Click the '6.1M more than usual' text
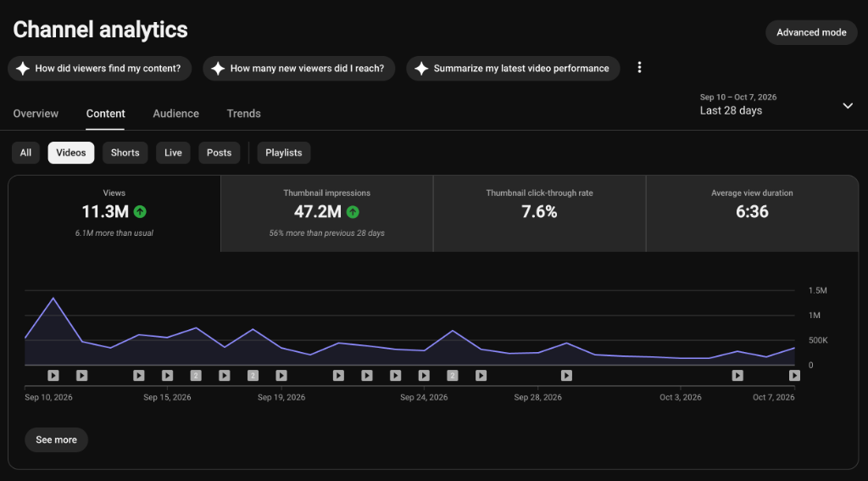The height and width of the screenshot is (481, 868). point(114,233)
